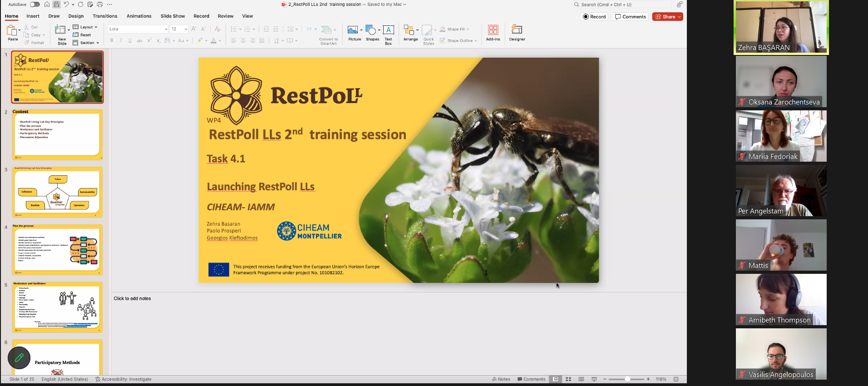The image size is (868, 386).
Task: Click the Redo/Repeat icon
Action: 80,5
